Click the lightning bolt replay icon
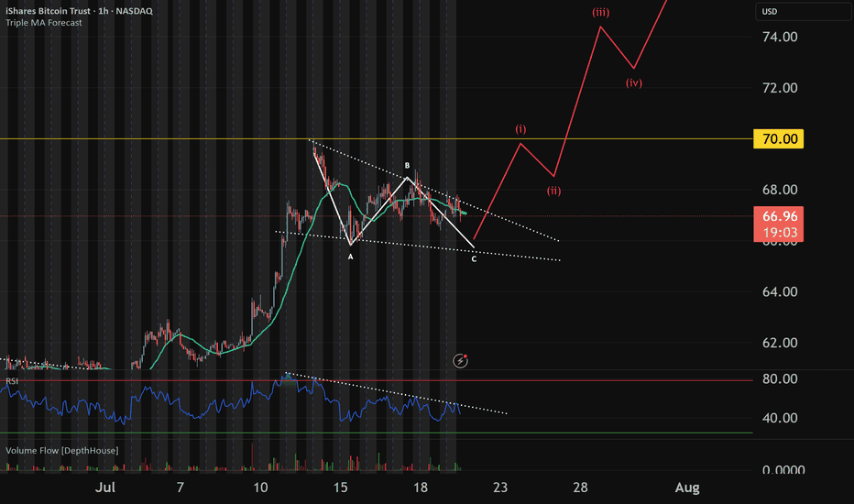854x504 pixels. click(x=460, y=361)
